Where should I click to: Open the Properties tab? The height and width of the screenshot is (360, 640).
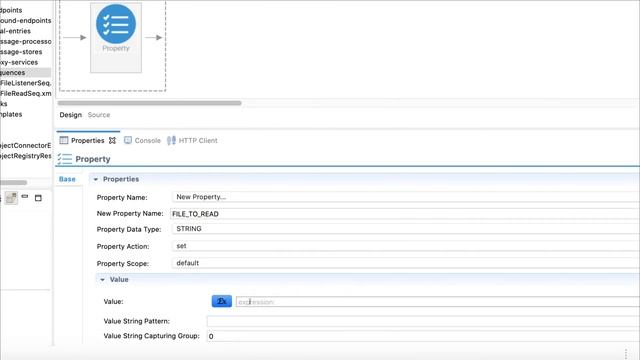[x=87, y=140]
